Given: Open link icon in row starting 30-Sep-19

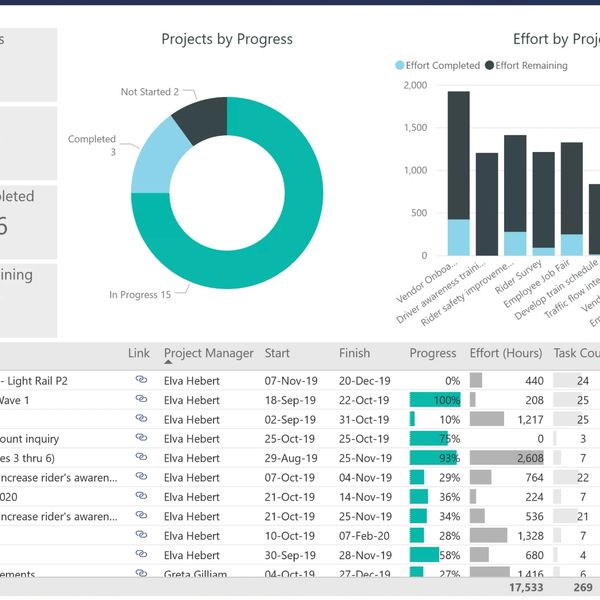Looking at the screenshot, I should coord(141,555).
